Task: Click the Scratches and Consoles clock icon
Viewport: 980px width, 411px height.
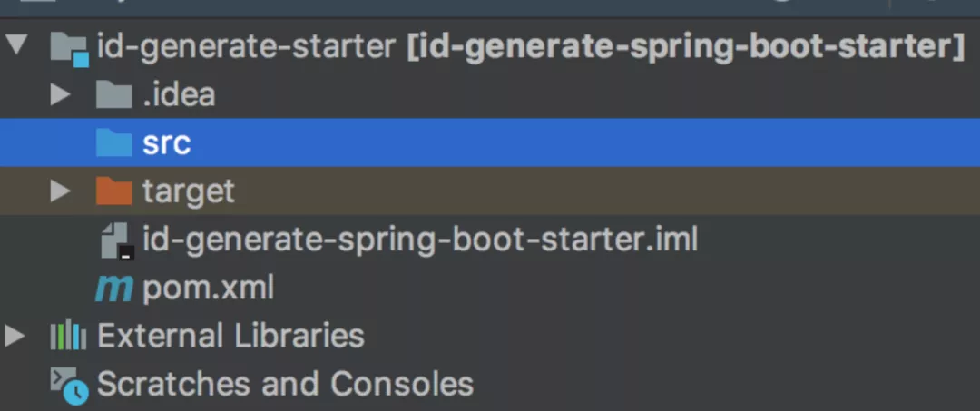Action: pos(69,385)
